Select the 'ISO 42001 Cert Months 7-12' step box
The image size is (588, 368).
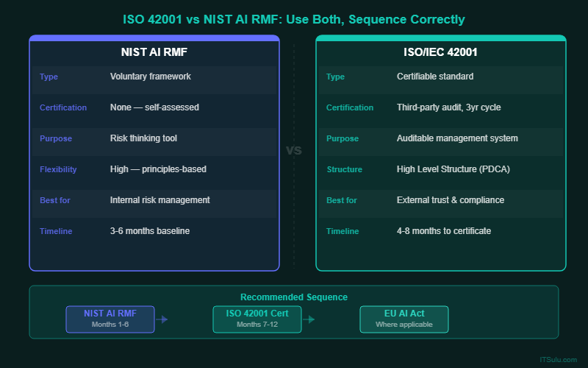[257, 319]
